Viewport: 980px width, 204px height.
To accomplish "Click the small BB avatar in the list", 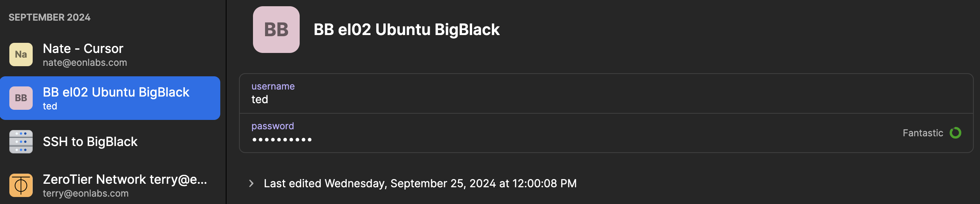I will click(x=21, y=98).
